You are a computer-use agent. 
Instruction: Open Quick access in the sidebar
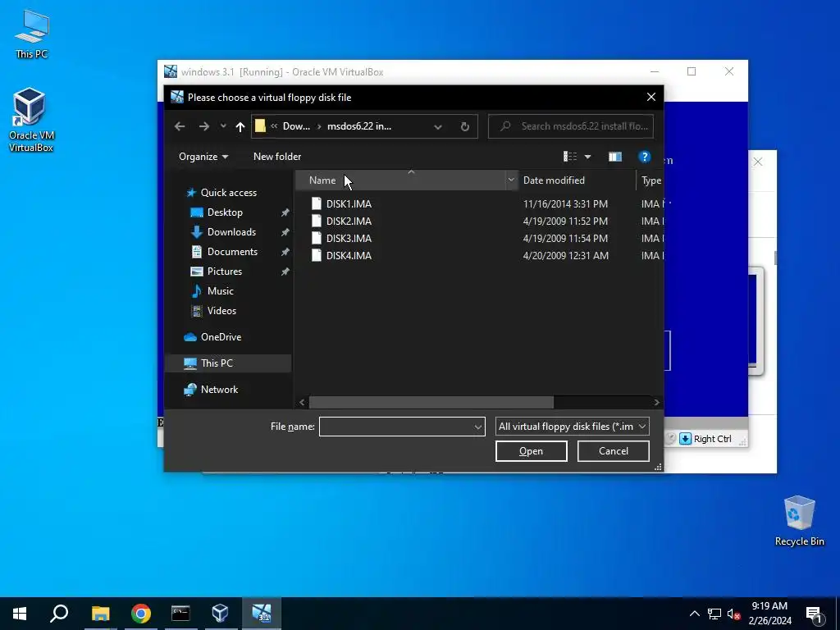click(229, 192)
